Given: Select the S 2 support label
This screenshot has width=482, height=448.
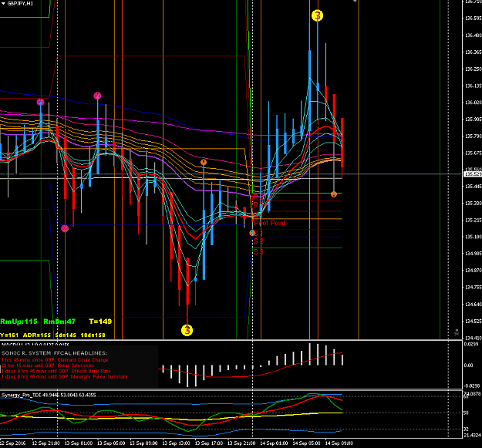Looking at the screenshot, I should [258, 241].
